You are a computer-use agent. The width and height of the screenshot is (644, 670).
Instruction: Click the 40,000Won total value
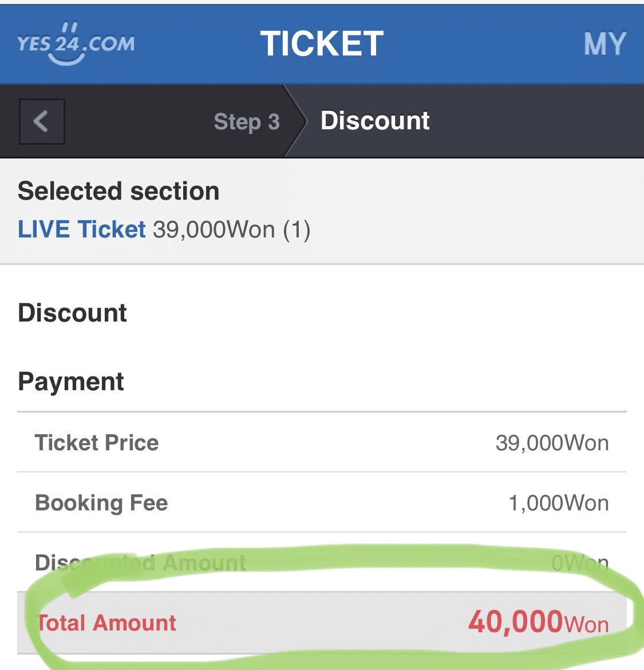click(538, 623)
